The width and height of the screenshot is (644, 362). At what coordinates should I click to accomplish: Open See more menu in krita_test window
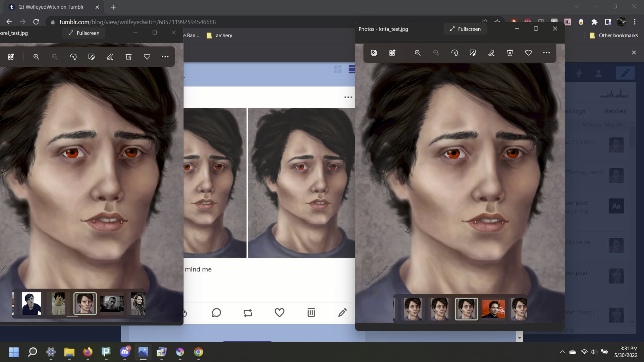[546, 53]
